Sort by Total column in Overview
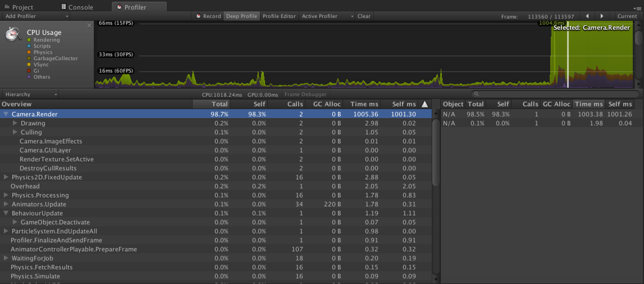The height and width of the screenshot is (284, 644). (x=211, y=104)
